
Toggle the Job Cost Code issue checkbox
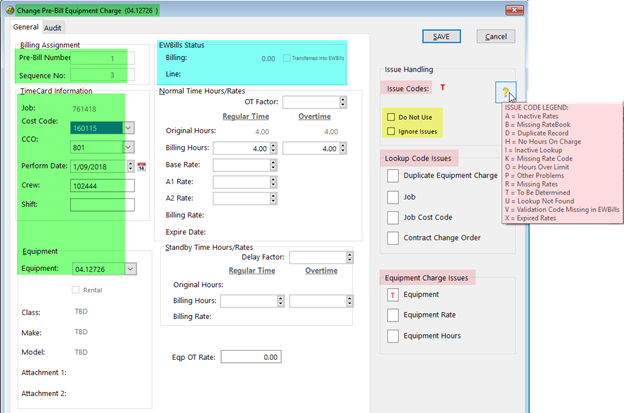pyautogui.click(x=393, y=218)
